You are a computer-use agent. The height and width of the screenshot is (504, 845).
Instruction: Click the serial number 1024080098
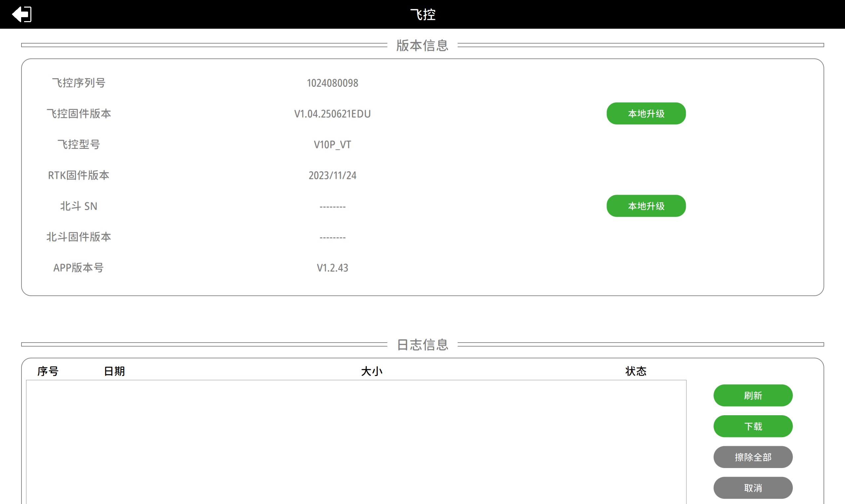click(332, 83)
